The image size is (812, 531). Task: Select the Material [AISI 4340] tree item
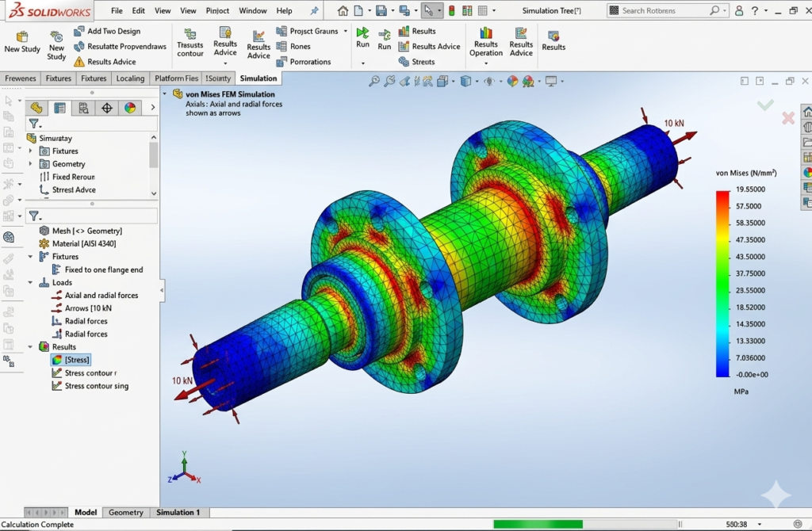point(86,243)
